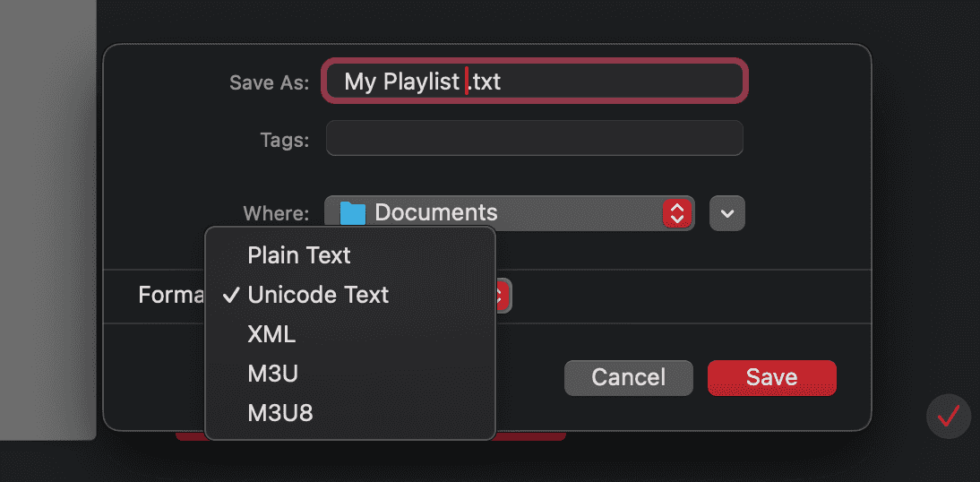980x482 pixels.
Task: Choose Unicode Text from the format list
Action: 318,295
